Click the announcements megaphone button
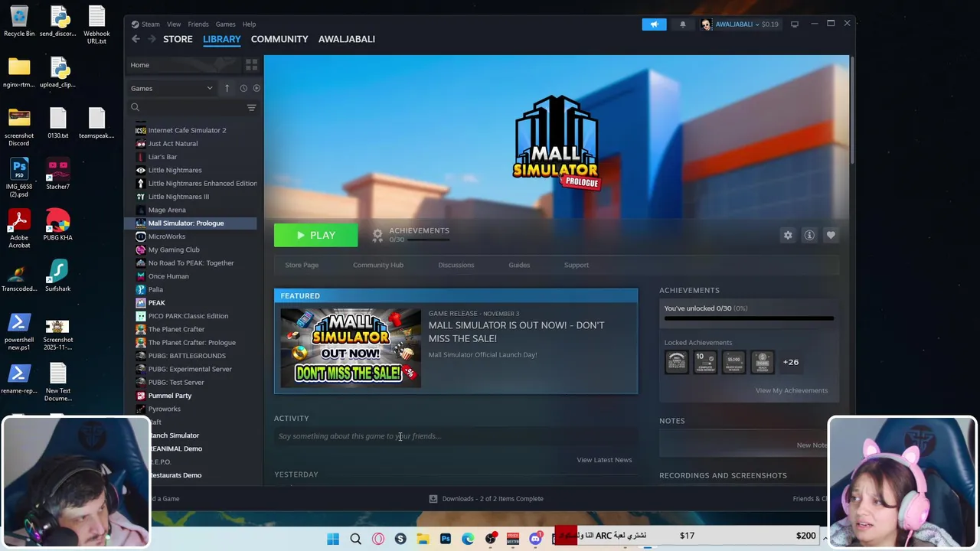 point(654,24)
